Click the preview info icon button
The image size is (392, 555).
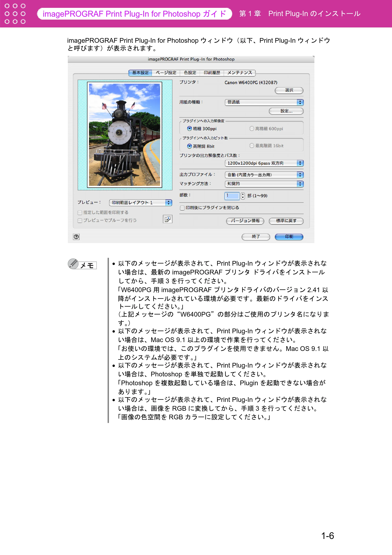[x=168, y=219]
